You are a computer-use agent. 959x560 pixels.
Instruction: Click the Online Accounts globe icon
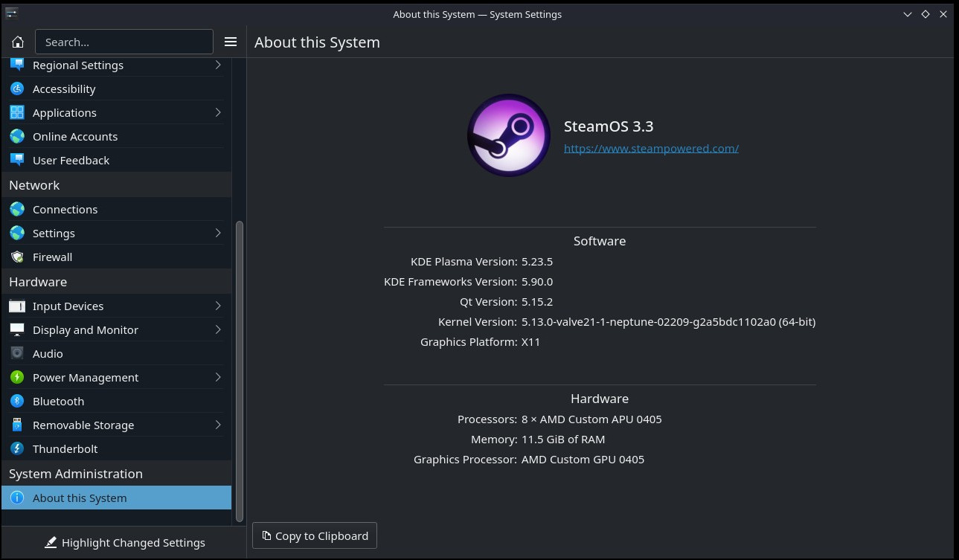tap(17, 136)
